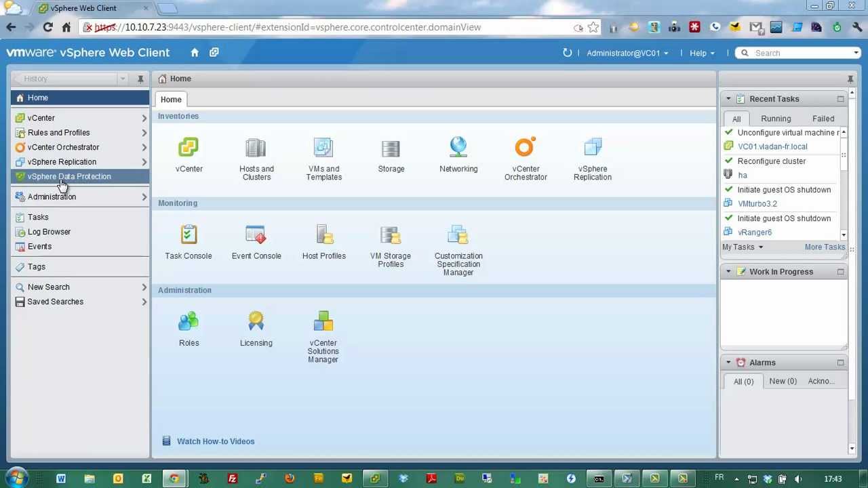Viewport: 868px width, 488px height.
Task: Expand the vCenter navigator item
Action: click(144, 118)
